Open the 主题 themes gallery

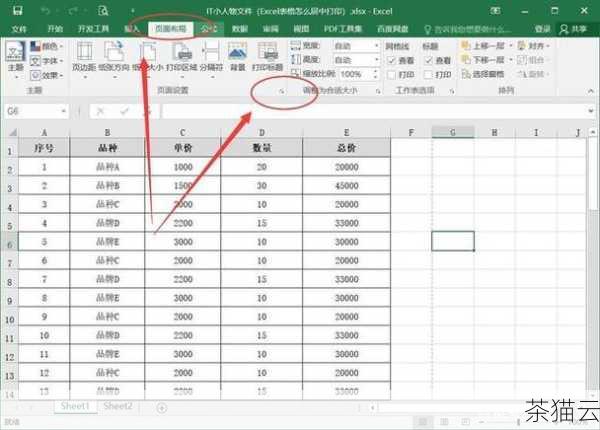pos(16,60)
